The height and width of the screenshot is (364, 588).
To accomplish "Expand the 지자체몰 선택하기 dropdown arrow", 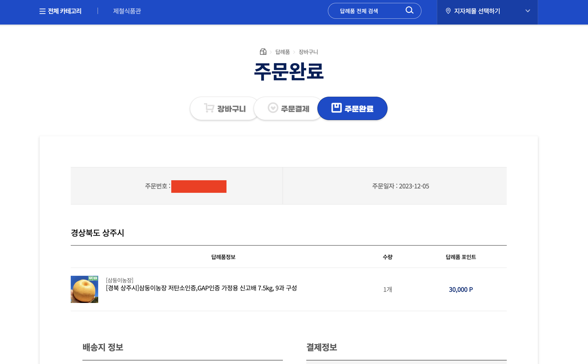I will pyautogui.click(x=528, y=11).
